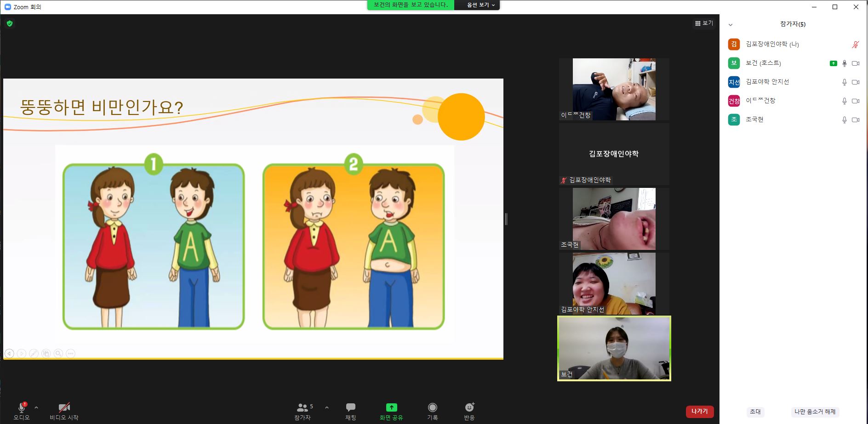
Task: Click the 참가자(5) panel heading
Action: coord(793,24)
